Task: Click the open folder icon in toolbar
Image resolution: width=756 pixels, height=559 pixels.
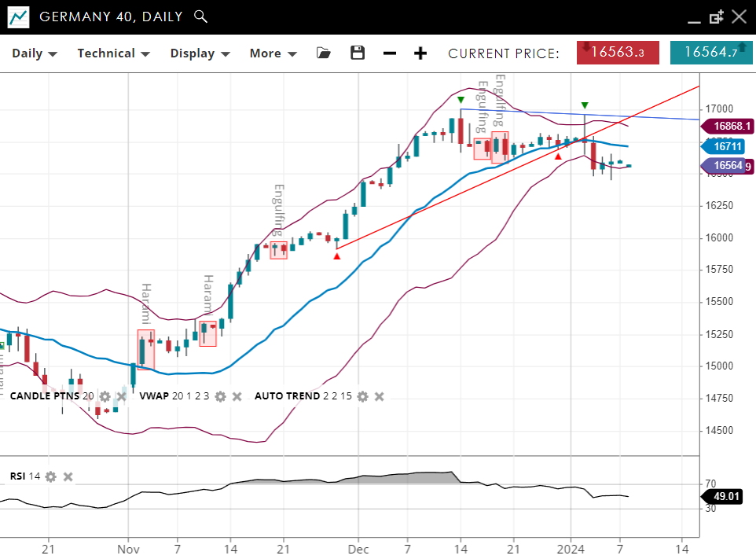Action: pos(324,53)
